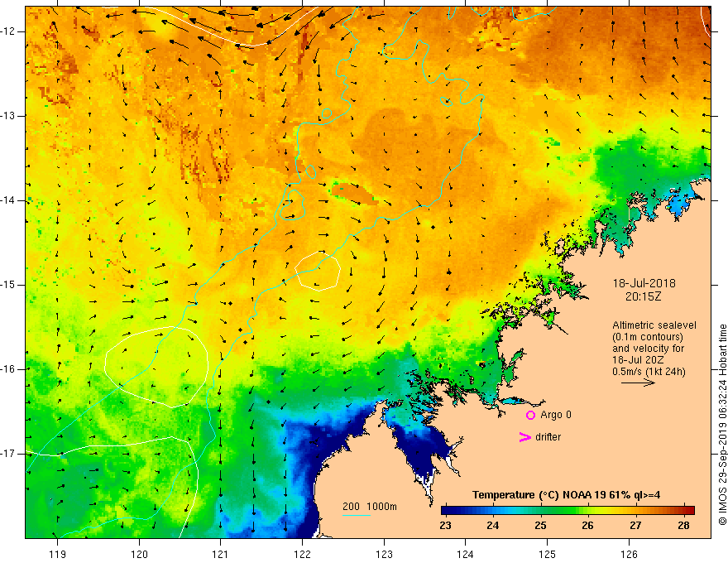
Task: Click the IMOS copyright timestamp text
Action: pos(722,425)
